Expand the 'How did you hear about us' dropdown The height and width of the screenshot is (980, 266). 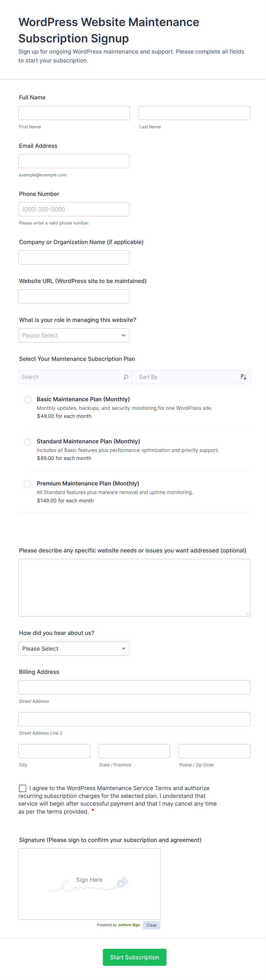coord(74,649)
